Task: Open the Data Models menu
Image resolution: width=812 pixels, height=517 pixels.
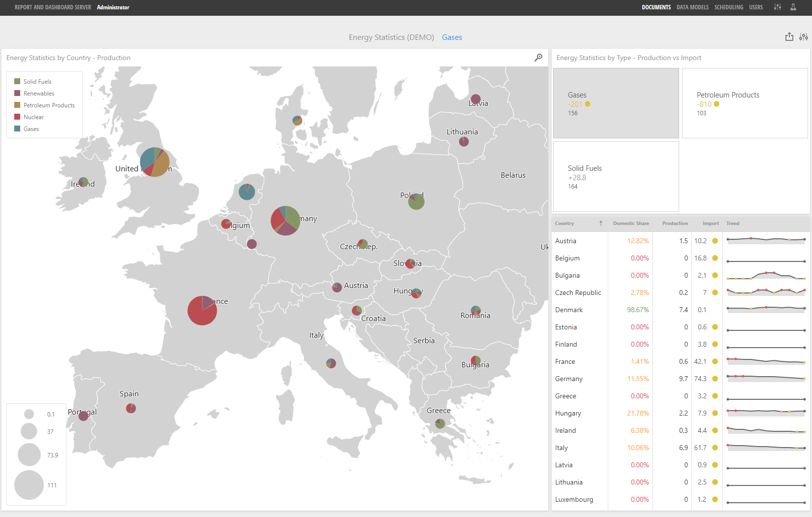Action: [x=692, y=7]
